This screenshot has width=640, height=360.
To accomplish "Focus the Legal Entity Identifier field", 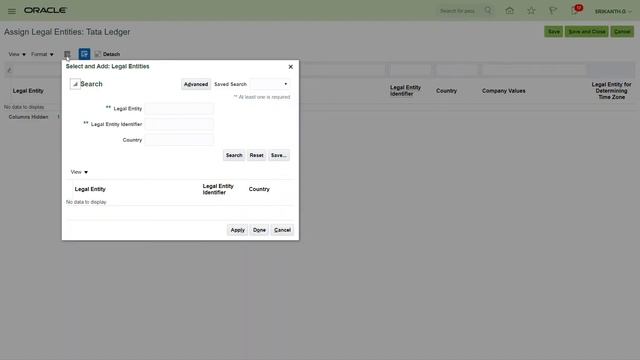I will click(x=179, y=124).
